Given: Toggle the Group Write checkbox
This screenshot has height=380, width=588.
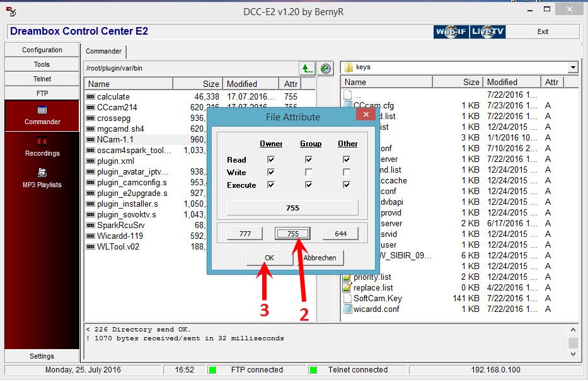Looking at the screenshot, I should 309,172.
